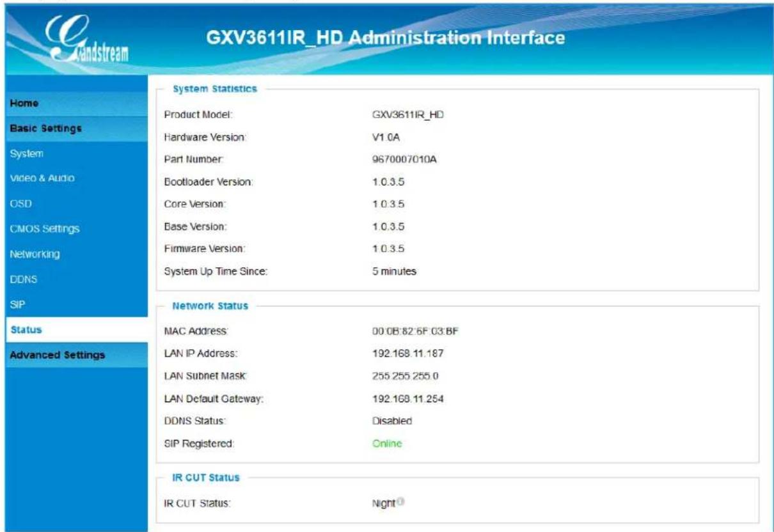Image resolution: width=774 pixels, height=532 pixels.
Task: Click the green Online SIP status
Action: click(387, 443)
